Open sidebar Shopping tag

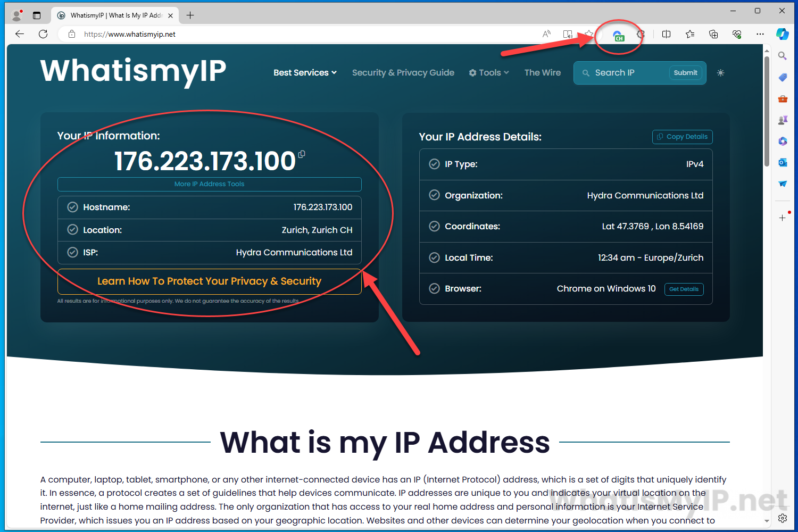pos(783,77)
